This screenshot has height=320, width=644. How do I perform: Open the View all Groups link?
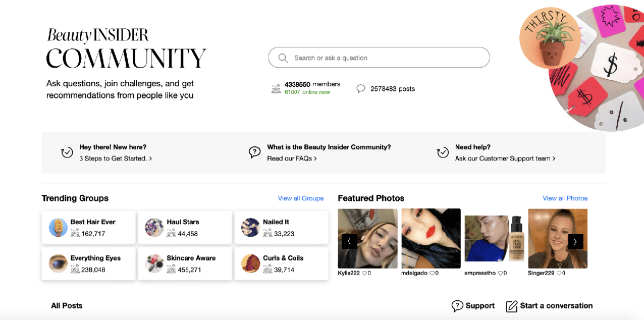tap(300, 198)
